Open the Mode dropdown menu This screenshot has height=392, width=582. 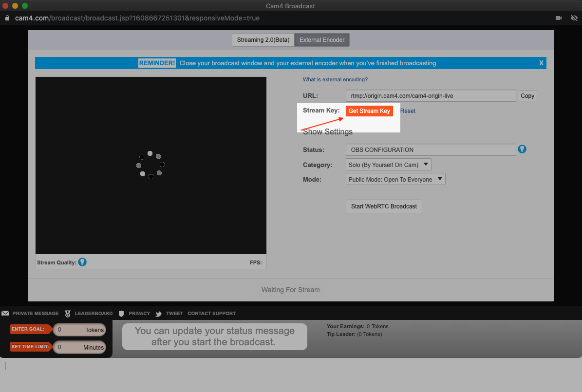pos(395,179)
